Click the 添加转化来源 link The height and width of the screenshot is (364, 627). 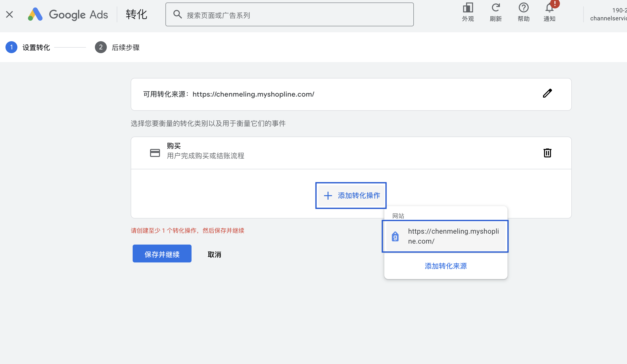(446, 266)
